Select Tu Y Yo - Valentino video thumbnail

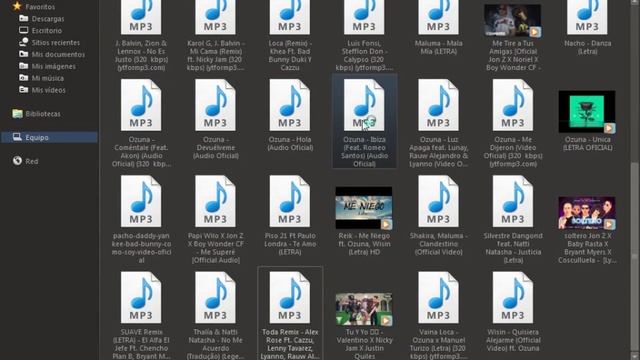pos(364,309)
